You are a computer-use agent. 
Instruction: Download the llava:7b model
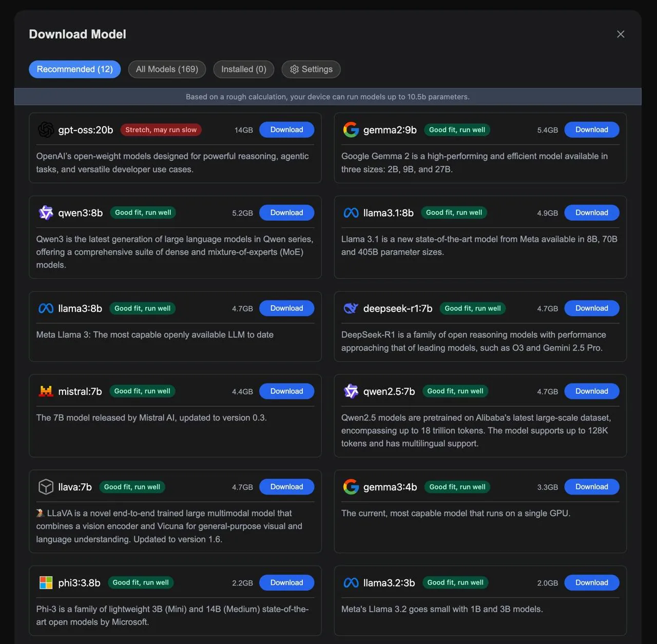[x=287, y=487]
